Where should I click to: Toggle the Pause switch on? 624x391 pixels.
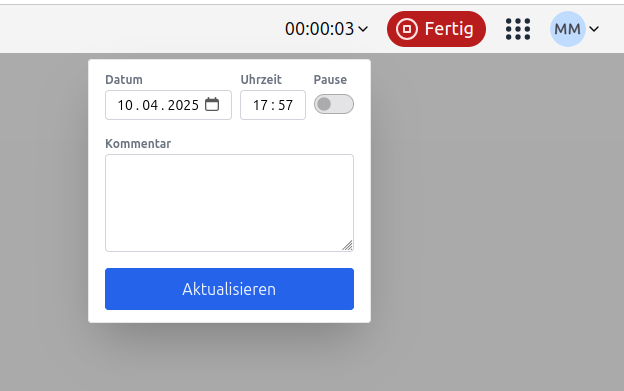pyautogui.click(x=333, y=104)
